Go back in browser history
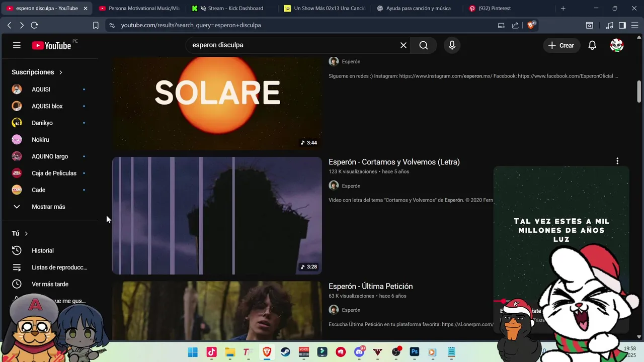 point(9,25)
